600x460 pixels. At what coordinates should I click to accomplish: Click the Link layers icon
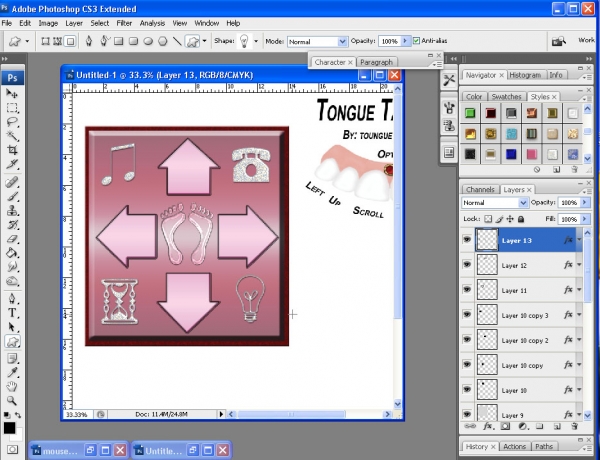(x=470, y=426)
